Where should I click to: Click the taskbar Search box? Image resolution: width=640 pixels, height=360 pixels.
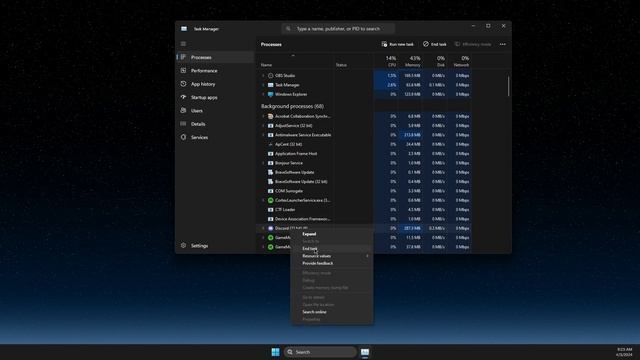(x=320, y=352)
